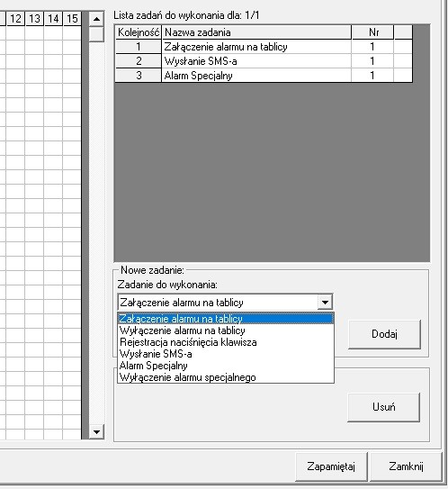Click the grid scrollbar up arrow
Image resolution: width=448 pixels, height=489 pixels.
pyautogui.click(x=96, y=19)
